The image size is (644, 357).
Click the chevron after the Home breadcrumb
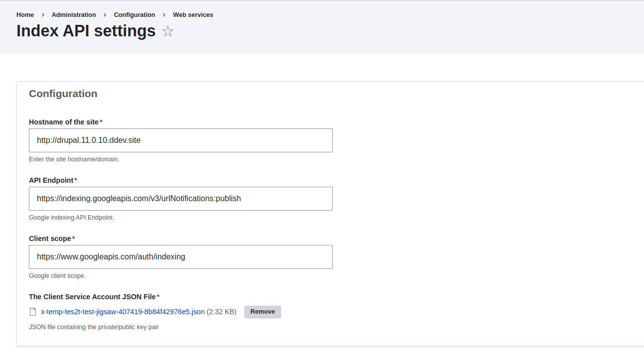pyautogui.click(x=42, y=14)
